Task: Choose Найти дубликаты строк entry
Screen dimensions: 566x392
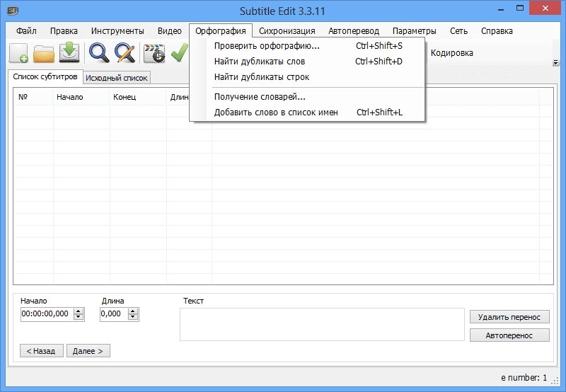Action: click(307, 77)
